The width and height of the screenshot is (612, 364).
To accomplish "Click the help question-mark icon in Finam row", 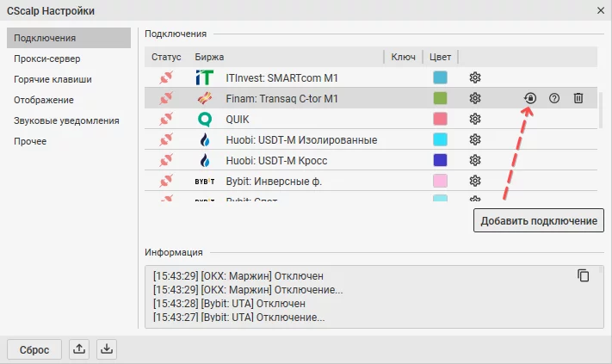I will [x=554, y=98].
